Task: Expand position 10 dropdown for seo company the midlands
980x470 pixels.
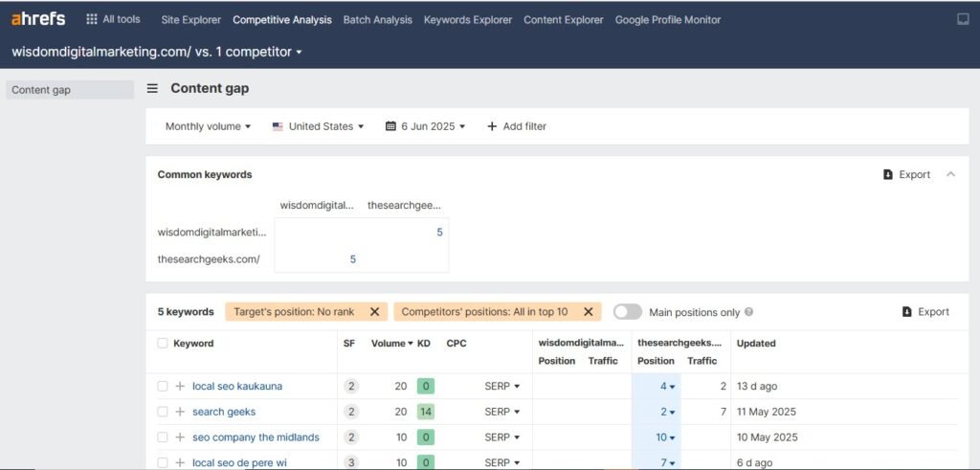Action: [665, 437]
